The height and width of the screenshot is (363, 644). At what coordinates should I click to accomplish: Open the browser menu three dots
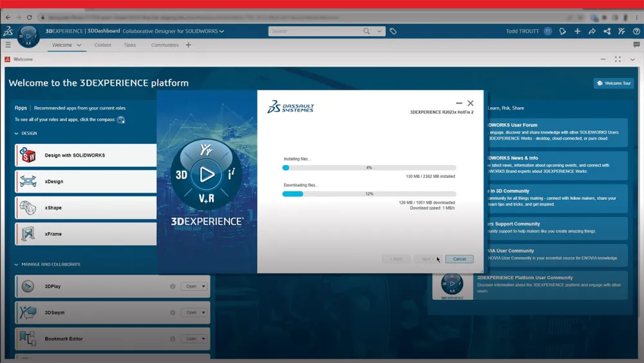pyautogui.click(x=637, y=17)
